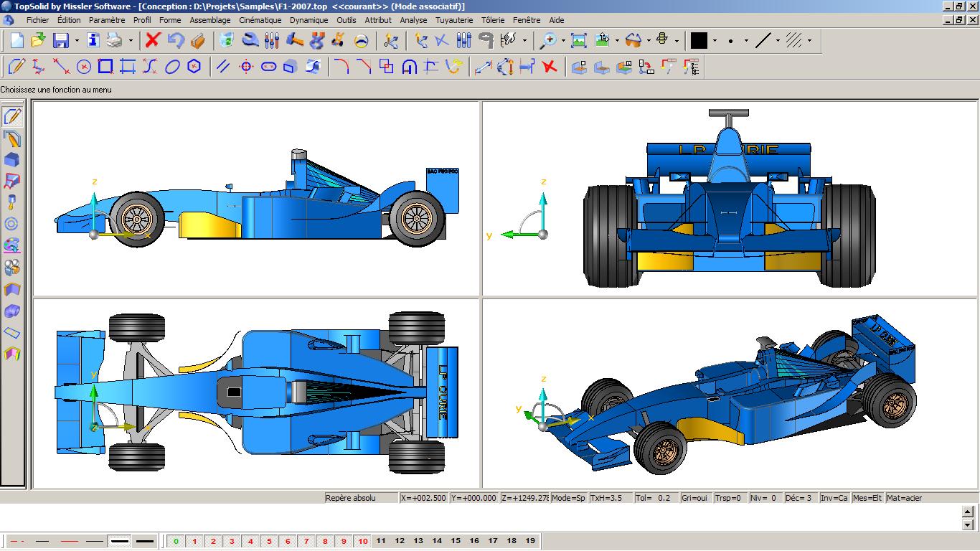The width and height of the screenshot is (980, 551).
Task: Click the Mes=Elt status field
Action: [x=867, y=498]
